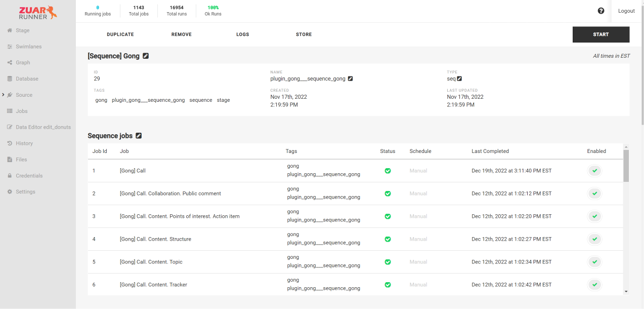The image size is (644, 309).
Task: Toggle Enabled for Collaboration. Public comment job
Action: (595, 194)
